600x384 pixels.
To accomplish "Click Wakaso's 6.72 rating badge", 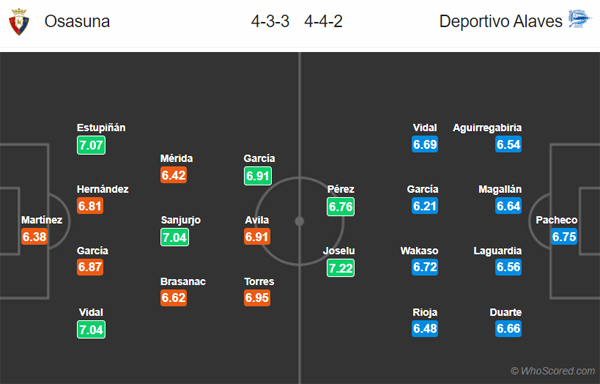I will tap(425, 267).
